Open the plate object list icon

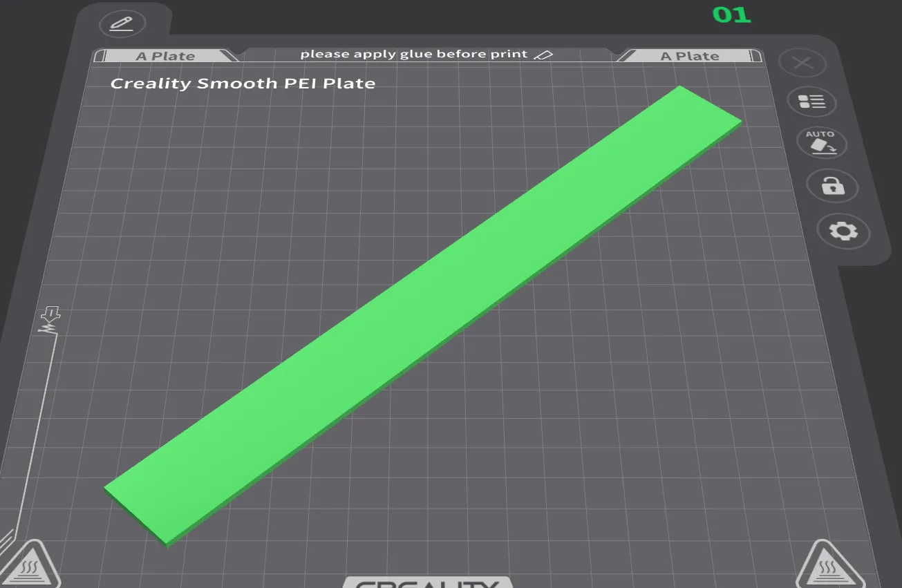click(811, 102)
